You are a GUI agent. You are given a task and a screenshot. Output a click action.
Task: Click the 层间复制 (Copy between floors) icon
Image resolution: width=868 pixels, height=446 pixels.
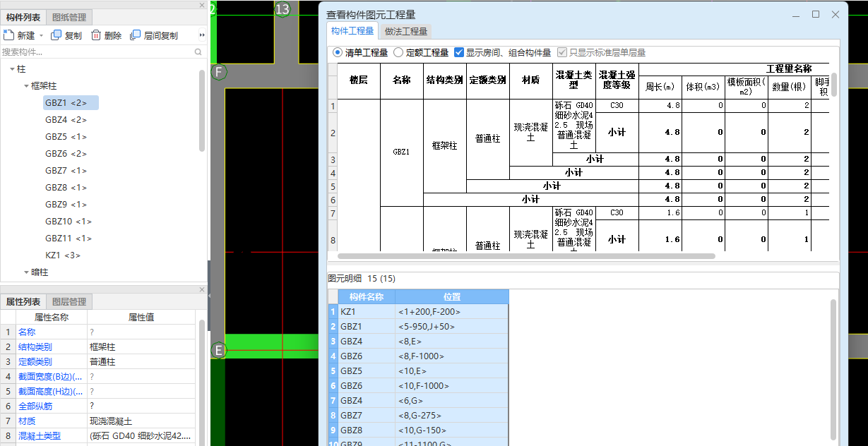coord(135,35)
